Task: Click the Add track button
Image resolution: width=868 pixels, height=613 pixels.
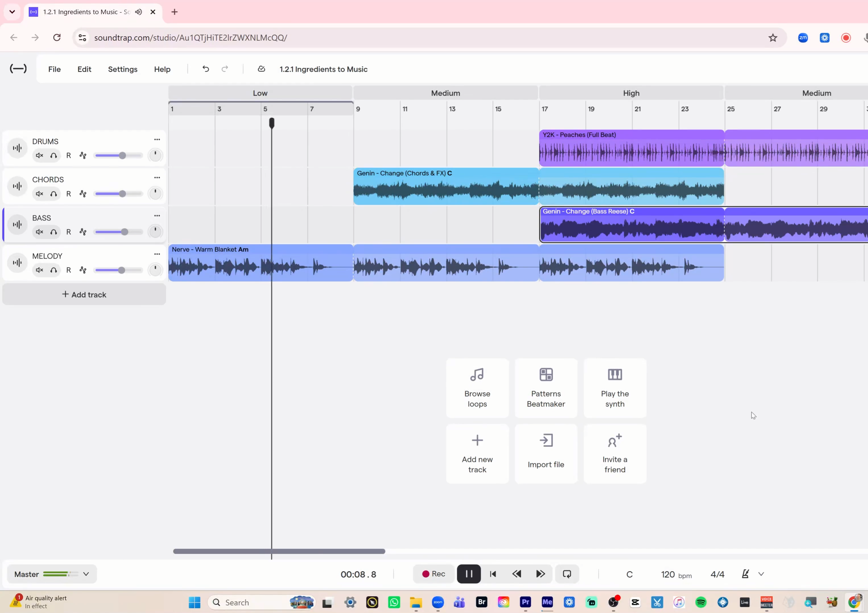Action: [x=84, y=294]
